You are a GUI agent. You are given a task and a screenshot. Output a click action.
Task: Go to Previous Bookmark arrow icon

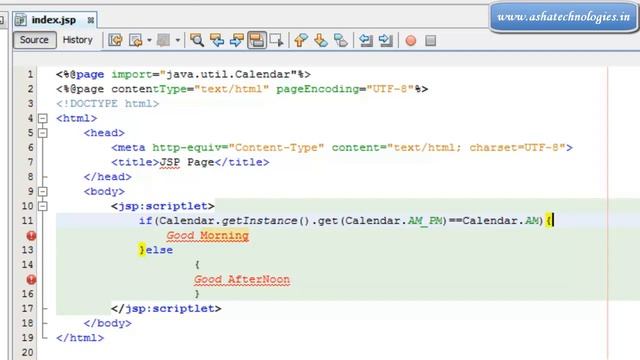(x=301, y=40)
